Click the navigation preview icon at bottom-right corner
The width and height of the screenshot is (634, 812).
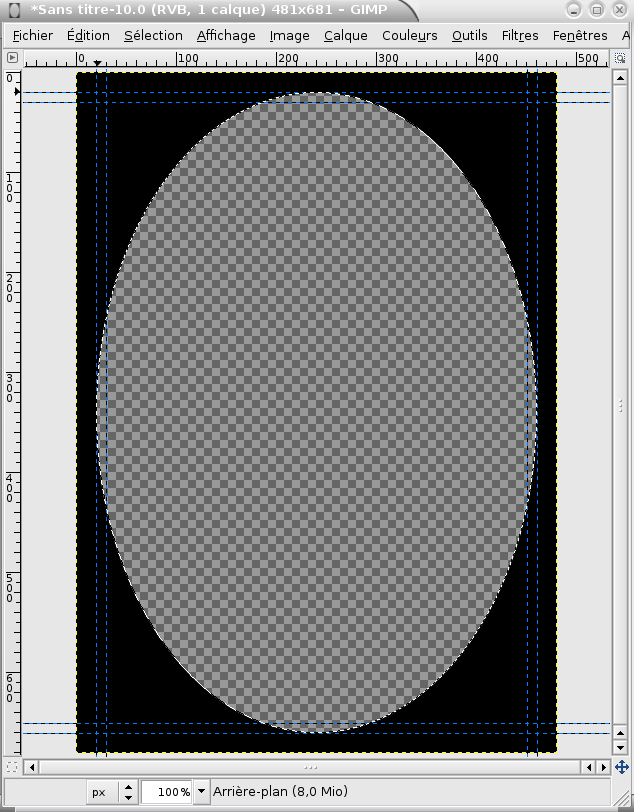(621, 767)
